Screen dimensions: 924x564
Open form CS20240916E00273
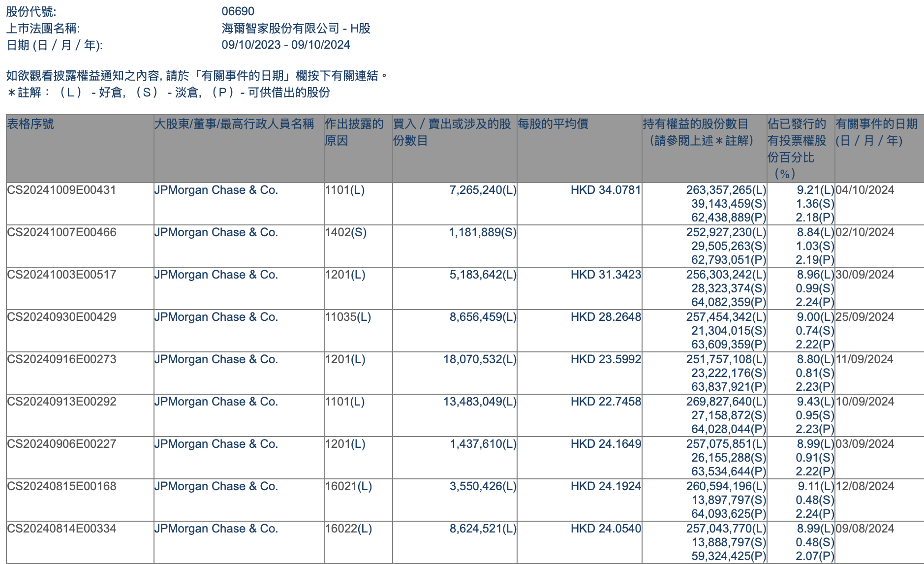point(62,359)
